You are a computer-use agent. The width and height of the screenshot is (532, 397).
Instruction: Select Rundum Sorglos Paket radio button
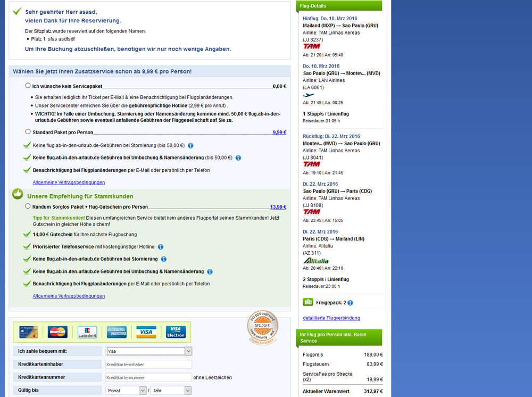tap(28, 206)
